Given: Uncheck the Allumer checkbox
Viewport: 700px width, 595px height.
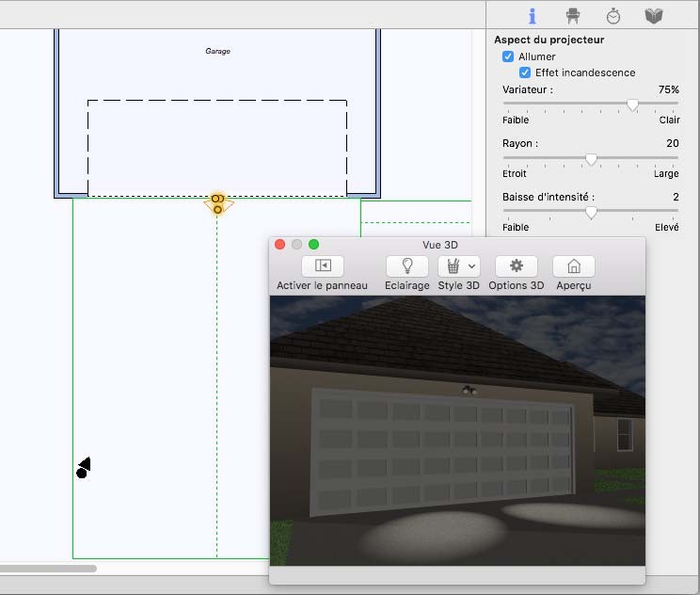Looking at the screenshot, I should [508, 56].
